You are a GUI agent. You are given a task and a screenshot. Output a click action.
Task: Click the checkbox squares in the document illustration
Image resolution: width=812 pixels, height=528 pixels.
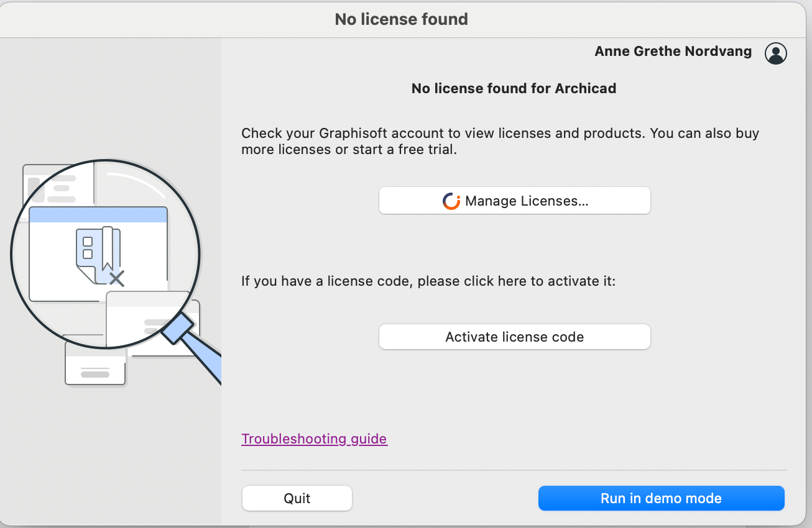tap(88, 247)
